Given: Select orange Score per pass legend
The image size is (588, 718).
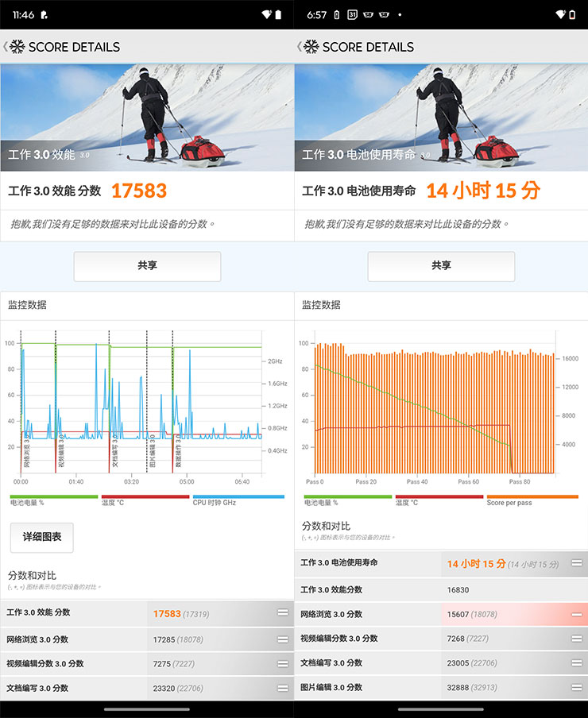Looking at the screenshot, I should coord(532,500).
